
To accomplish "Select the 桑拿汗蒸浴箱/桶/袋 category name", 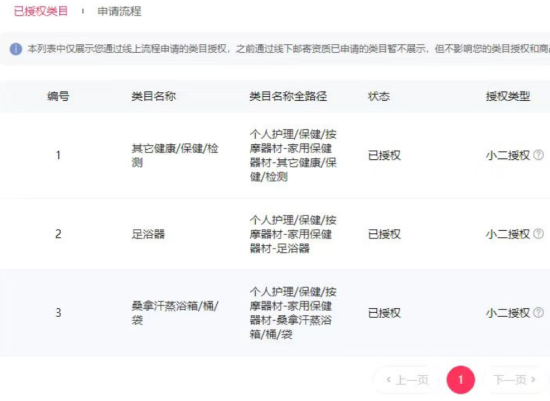I will point(175,313).
